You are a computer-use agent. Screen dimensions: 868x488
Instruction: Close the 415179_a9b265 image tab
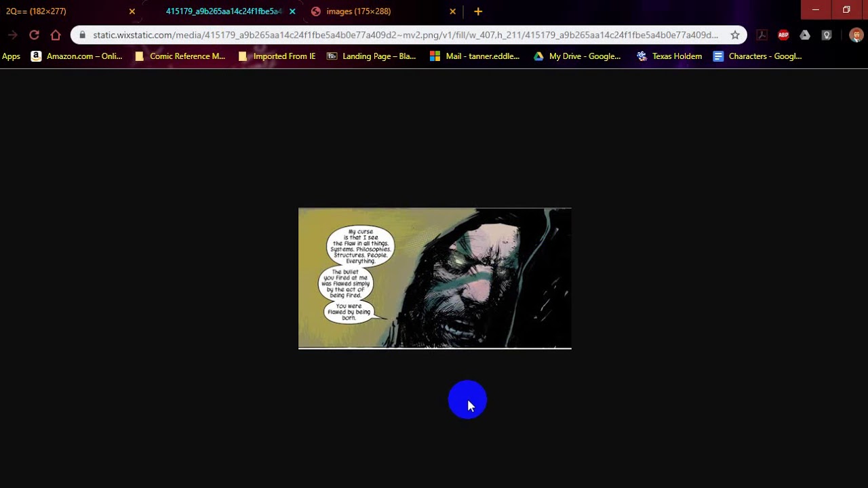(292, 12)
